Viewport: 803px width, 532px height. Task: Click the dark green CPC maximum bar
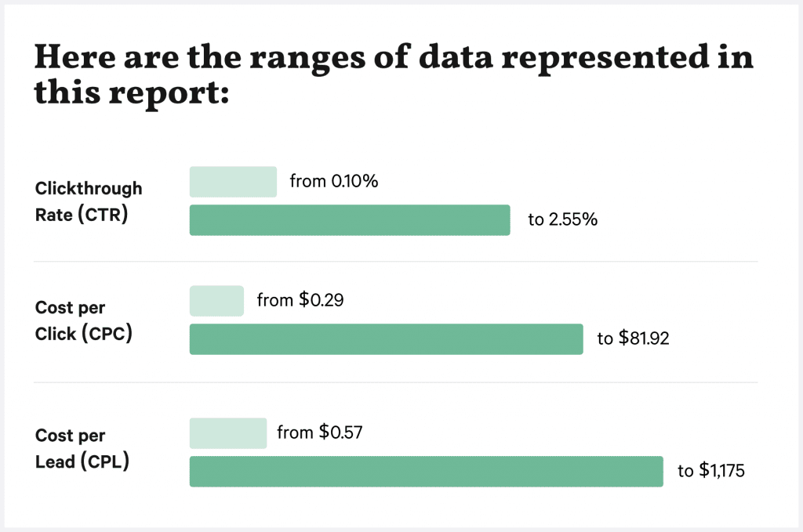[x=386, y=339]
